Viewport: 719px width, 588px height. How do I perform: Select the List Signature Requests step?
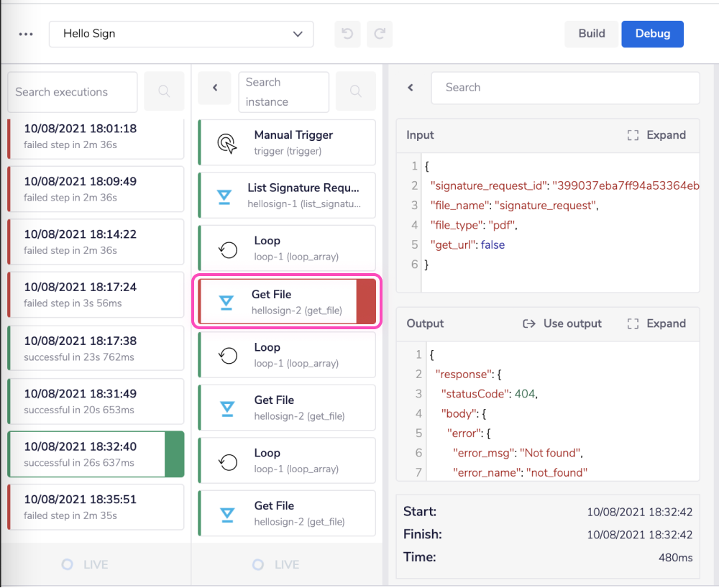click(x=287, y=195)
